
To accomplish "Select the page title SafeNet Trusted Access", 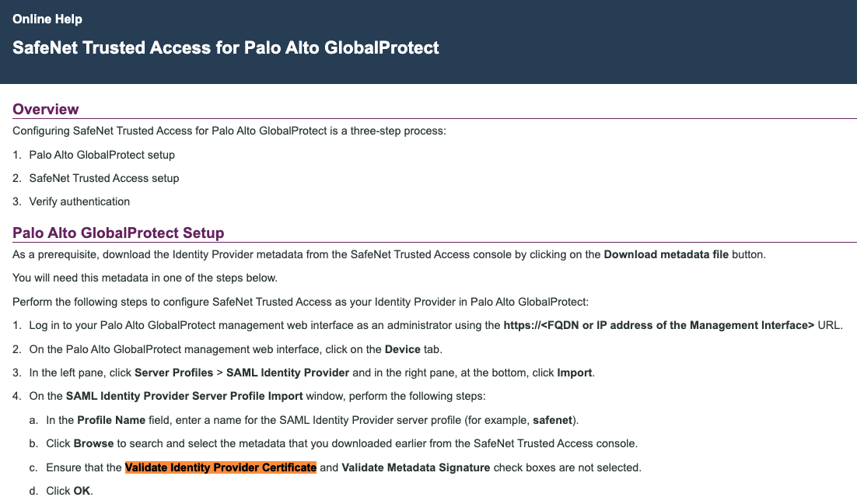I will [226, 47].
